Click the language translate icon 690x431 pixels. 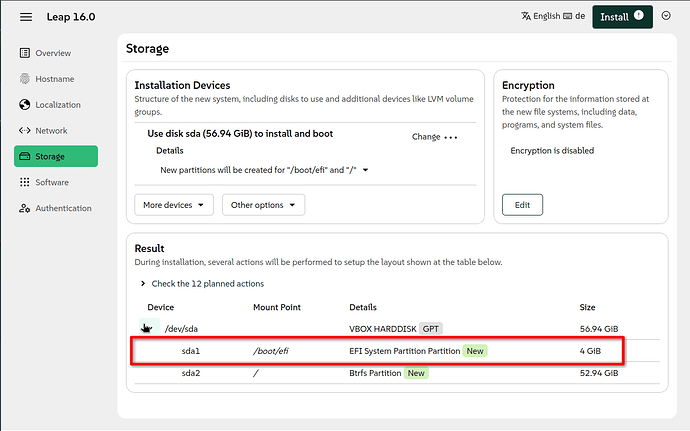point(526,16)
